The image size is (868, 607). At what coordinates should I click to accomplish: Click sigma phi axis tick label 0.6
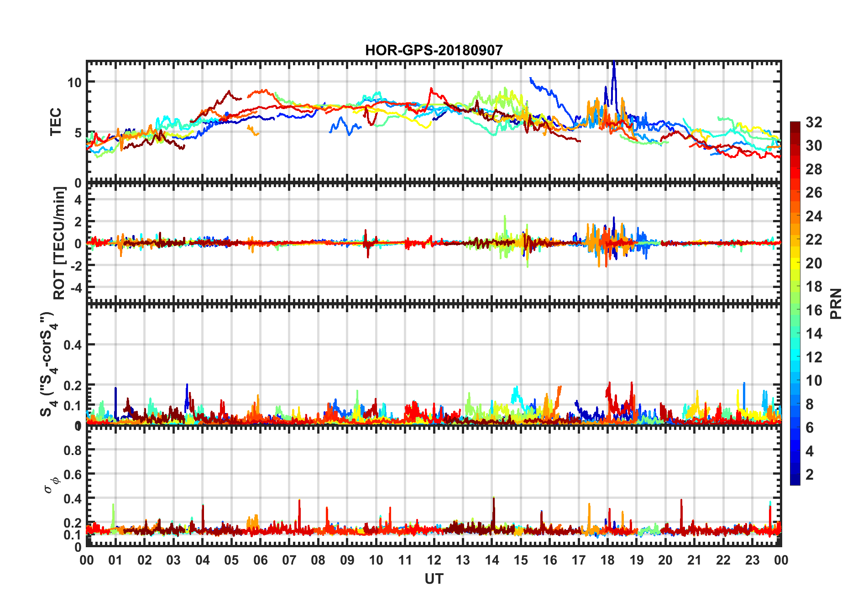(73, 475)
